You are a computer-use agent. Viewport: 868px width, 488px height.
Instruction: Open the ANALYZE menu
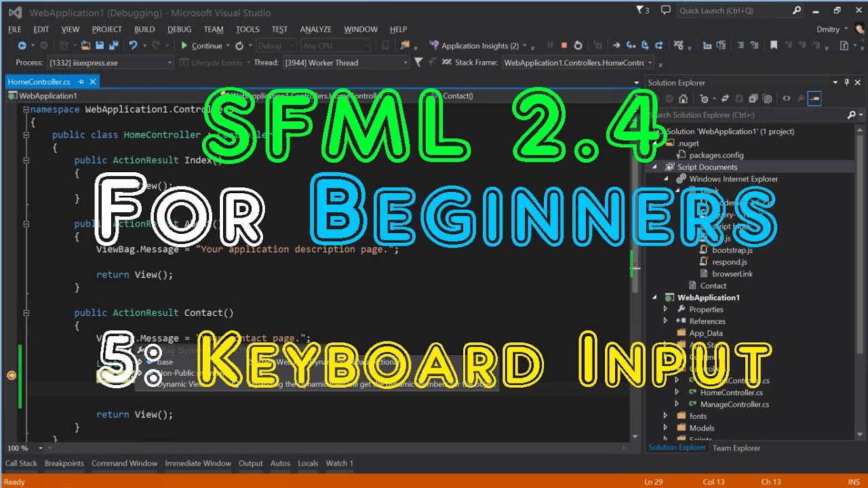[x=316, y=29]
